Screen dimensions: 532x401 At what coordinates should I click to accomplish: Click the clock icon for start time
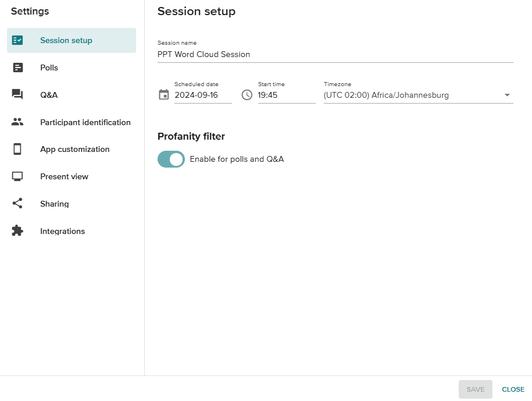pyautogui.click(x=247, y=95)
